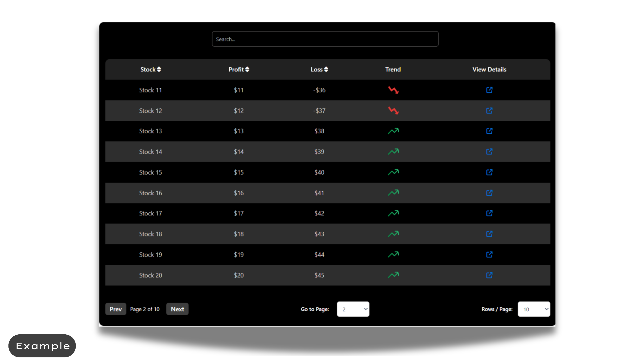
Task: Click the 'Stock 20' cell
Action: pos(150,275)
